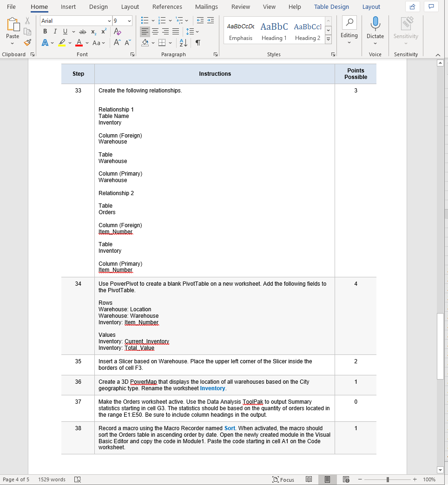This screenshot has width=448, height=485.
Task: Adjust the zoom slider handle
Action: [x=388, y=479]
